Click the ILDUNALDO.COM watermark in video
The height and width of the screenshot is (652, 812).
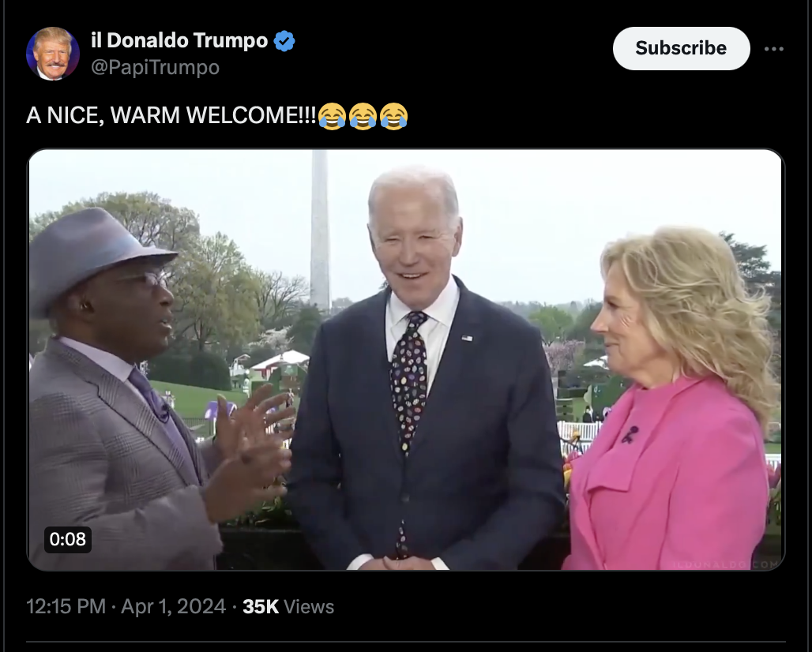pyautogui.click(x=725, y=564)
